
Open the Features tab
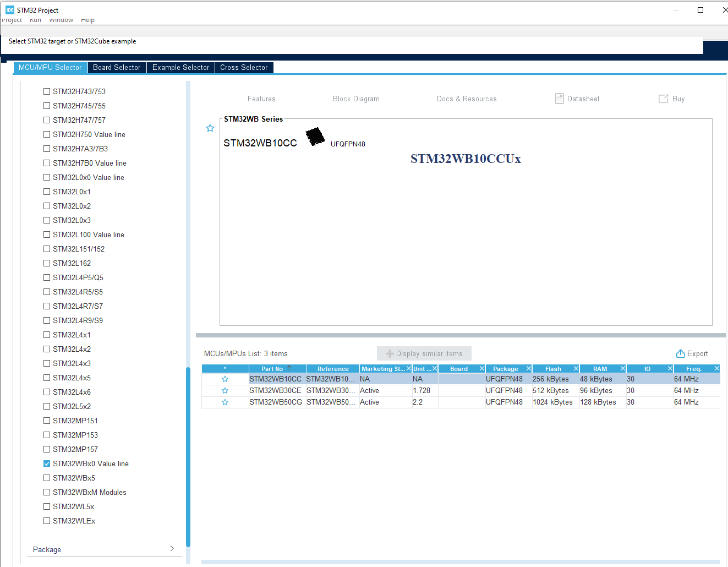click(261, 99)
